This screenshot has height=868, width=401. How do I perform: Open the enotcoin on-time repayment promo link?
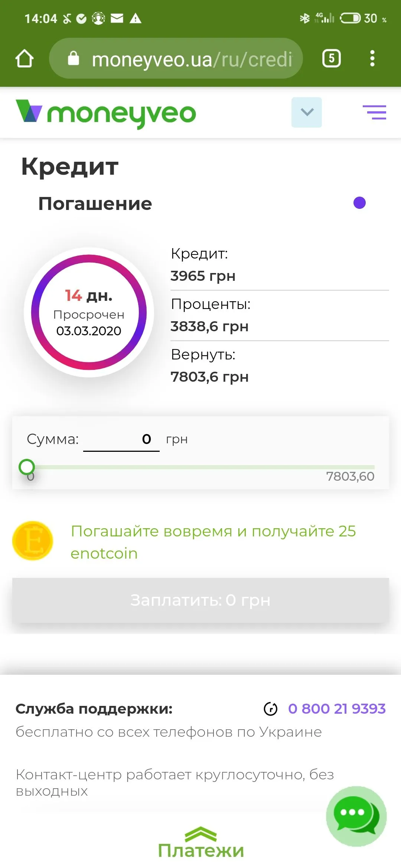[213, 542]
